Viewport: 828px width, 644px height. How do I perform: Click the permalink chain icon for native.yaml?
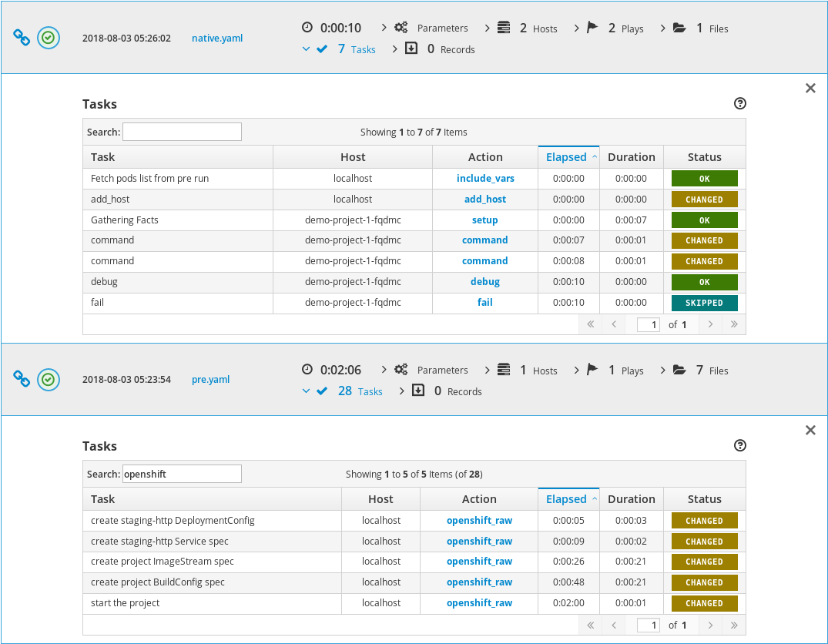[x=22, y=37]
